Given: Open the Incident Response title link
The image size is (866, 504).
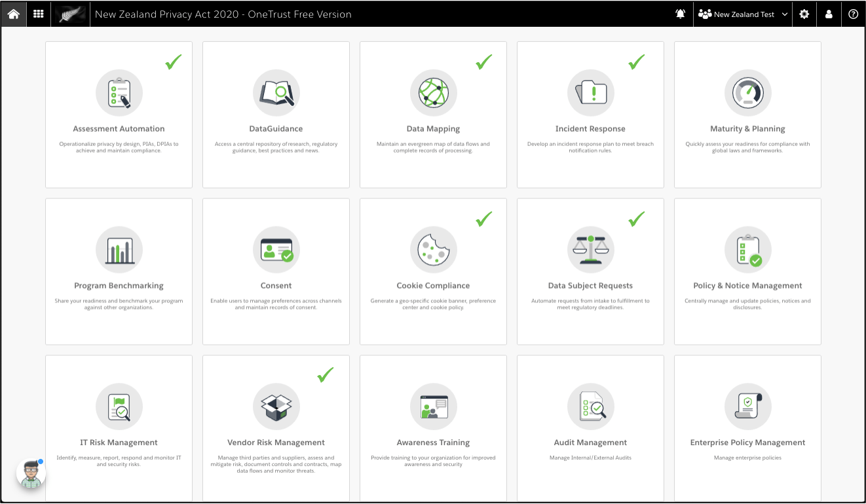Looking at the screenshot, I should pos(591,129).
